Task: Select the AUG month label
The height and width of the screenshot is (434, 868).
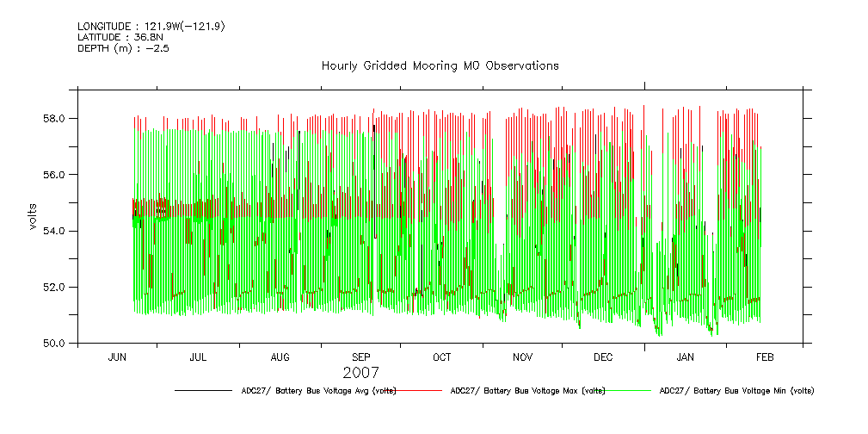Action: click(280, 357)
